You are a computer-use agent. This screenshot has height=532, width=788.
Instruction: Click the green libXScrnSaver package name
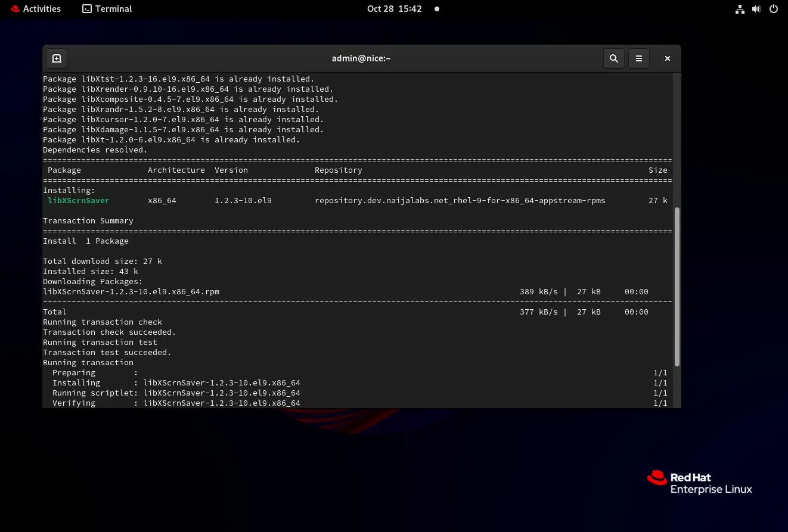(x=79, y=201)
